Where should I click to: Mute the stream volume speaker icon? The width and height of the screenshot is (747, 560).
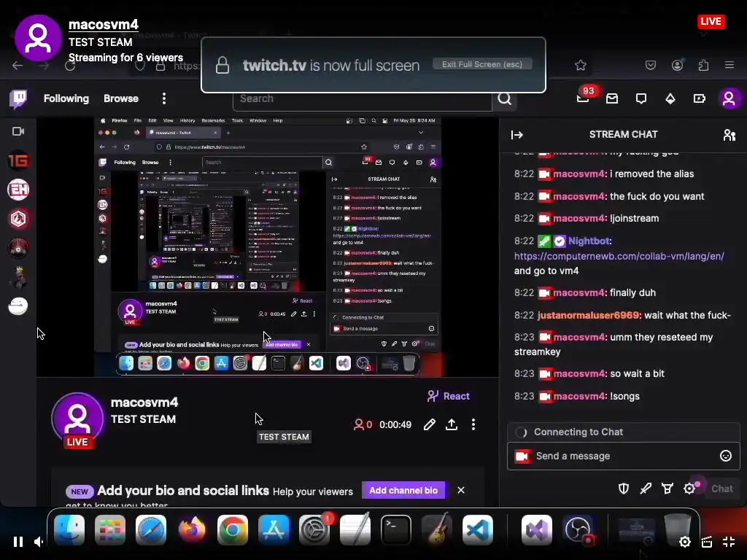(39, 542)
